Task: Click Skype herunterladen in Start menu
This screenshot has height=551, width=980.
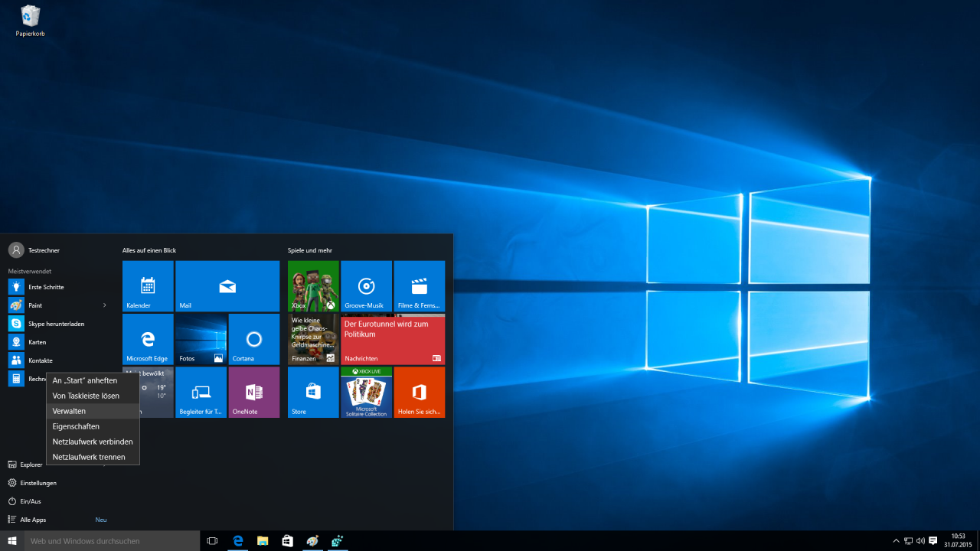Action: click(57, 324)
